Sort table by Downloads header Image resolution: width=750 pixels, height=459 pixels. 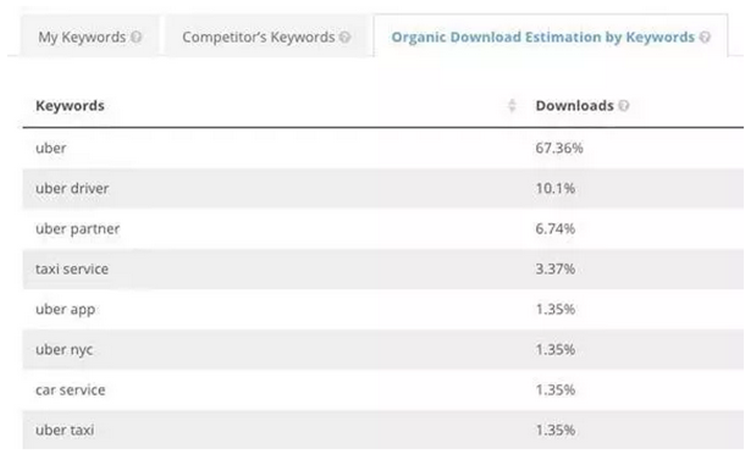pos(574,106)
